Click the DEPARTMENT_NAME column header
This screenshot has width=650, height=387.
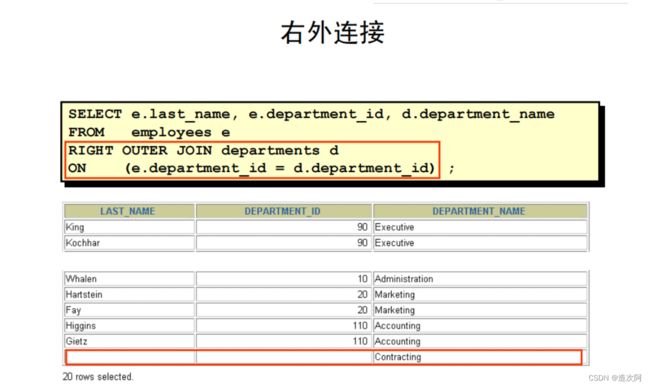(480, 211)
